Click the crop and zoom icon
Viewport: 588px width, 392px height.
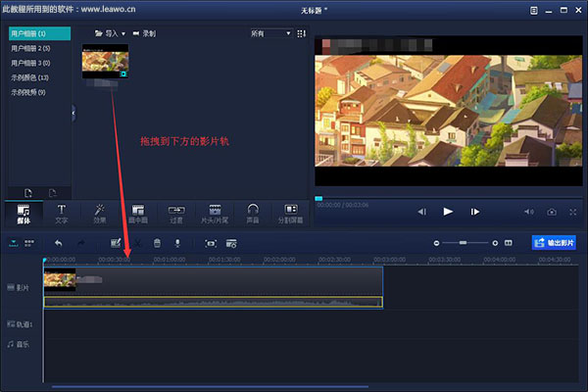pos(211,243)
